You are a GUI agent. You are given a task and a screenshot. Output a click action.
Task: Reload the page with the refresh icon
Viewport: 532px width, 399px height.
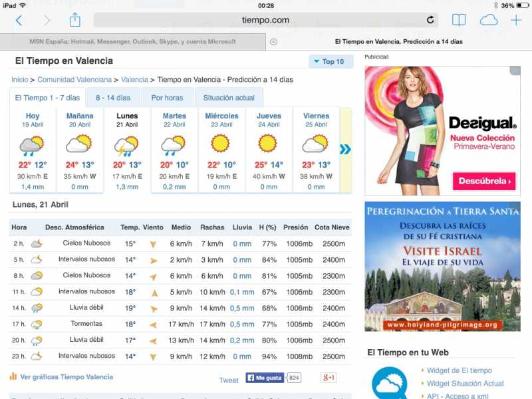click(430, 20)
